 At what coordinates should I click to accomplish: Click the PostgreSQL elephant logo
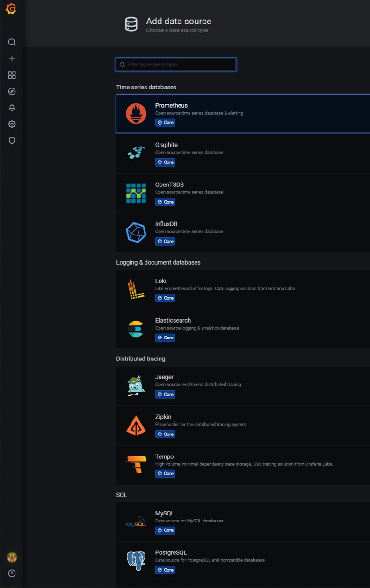point(136,561)
